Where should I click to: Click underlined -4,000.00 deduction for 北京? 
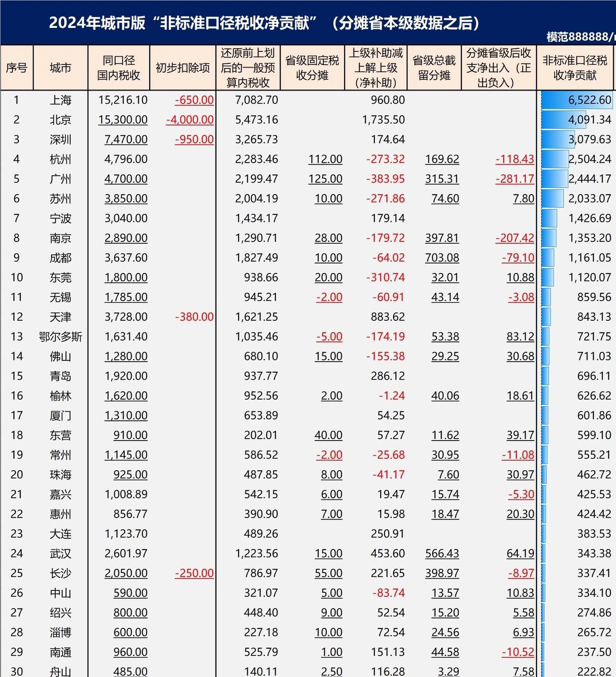pos(190,120)
